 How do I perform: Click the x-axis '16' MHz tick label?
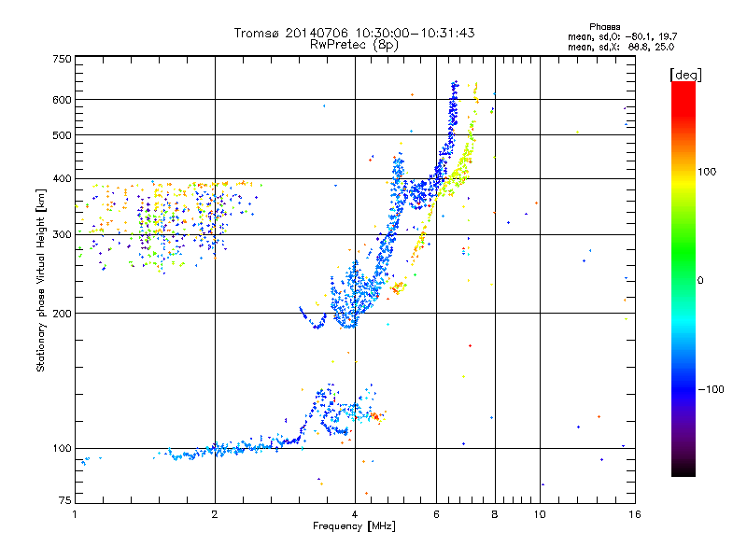(635, 514)
